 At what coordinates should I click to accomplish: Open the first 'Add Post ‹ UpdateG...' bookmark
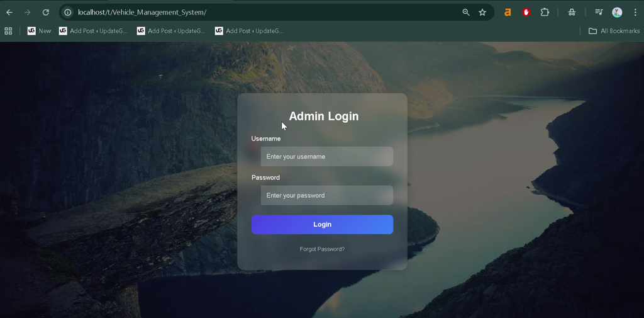click(x=93, y=31)
